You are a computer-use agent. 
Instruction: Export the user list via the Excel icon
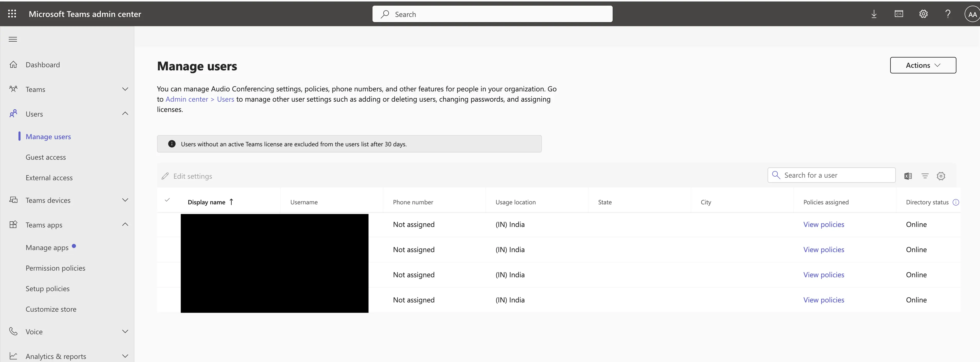[908, 176]
